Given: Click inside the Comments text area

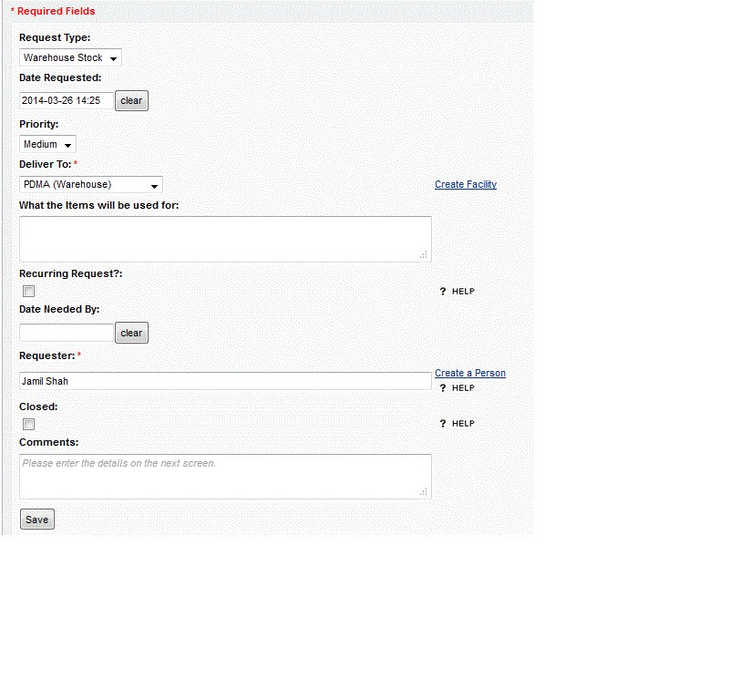Looking at the screenshot, I should [224, 477].
